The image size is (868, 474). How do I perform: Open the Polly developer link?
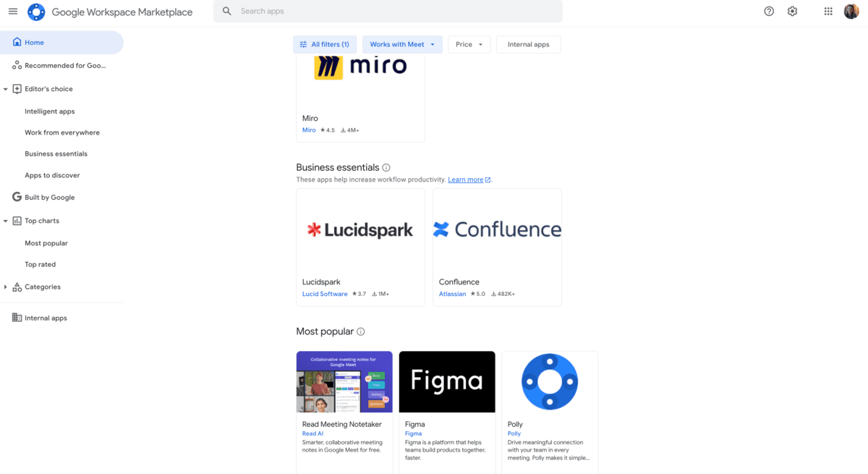514,433
